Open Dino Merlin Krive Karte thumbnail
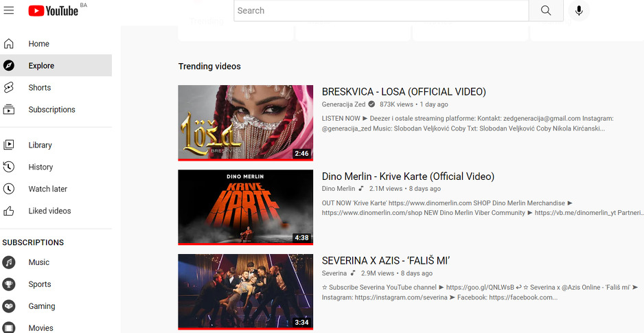The image size is (644, 333). point(245,207)
